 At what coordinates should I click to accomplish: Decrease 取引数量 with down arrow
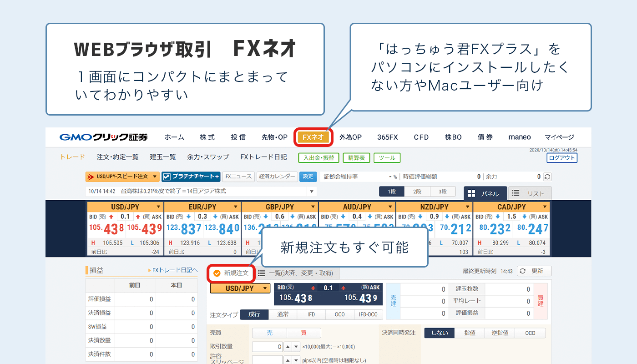click(296, 347)
